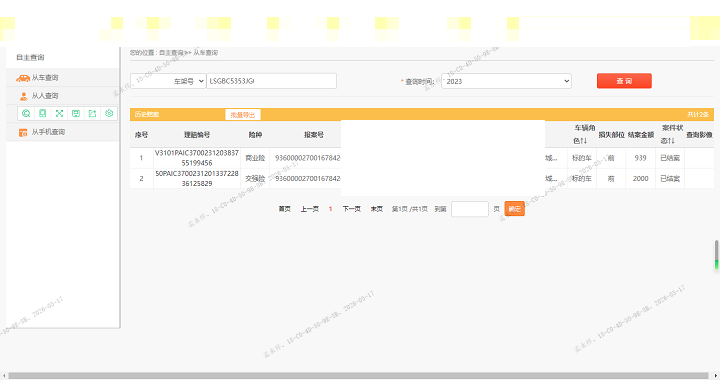Click the red 查询 search button
Image resolution: width=720 pixels, height=380 pixels.
pos(624,81)
